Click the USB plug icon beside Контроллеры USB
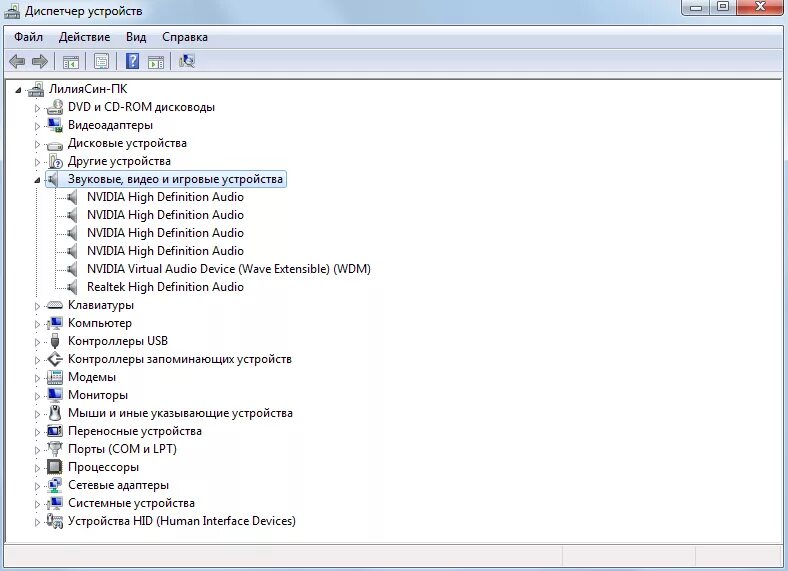Screen dimensions: 788x571 pos(55,341)
